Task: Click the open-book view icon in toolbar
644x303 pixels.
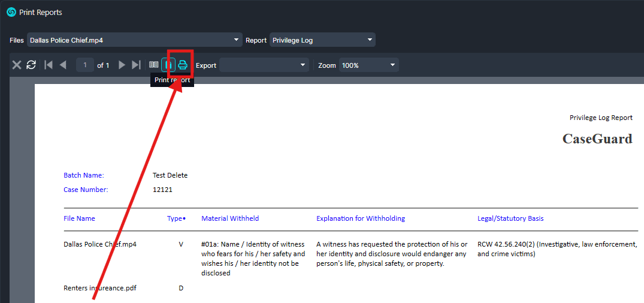Action: pyautogui.click(x=154, y=65)
